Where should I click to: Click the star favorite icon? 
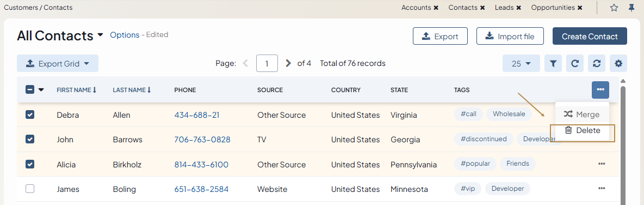coord(614,8)
